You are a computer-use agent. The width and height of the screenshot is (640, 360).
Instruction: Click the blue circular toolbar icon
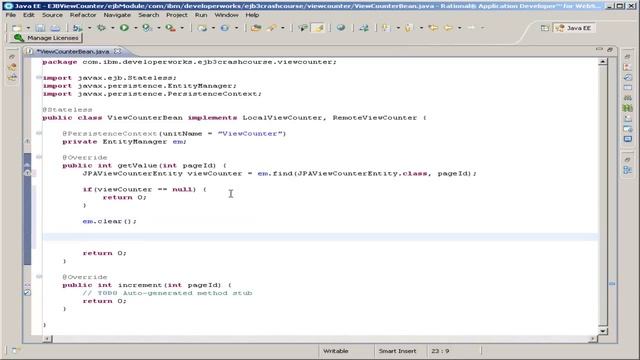224,28
